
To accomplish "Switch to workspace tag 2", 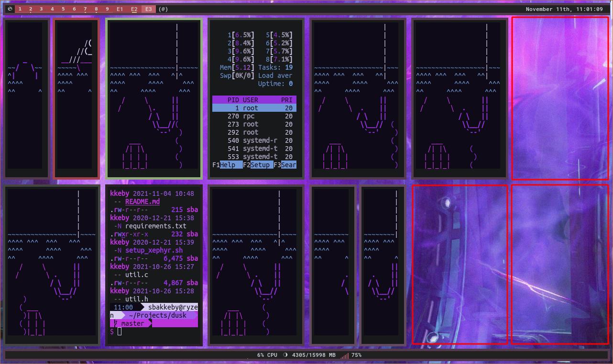I will click(x=31, y=9).
